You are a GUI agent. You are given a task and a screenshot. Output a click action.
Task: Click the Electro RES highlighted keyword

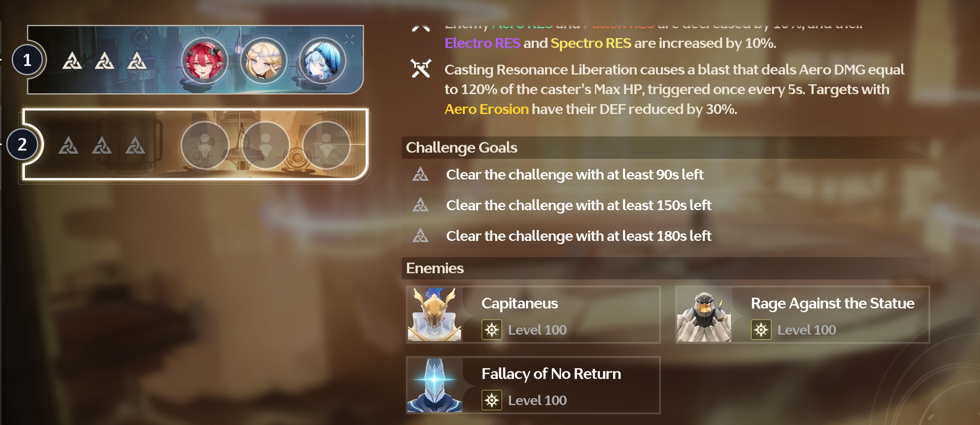pyautogui.click(x=482, y=43)
